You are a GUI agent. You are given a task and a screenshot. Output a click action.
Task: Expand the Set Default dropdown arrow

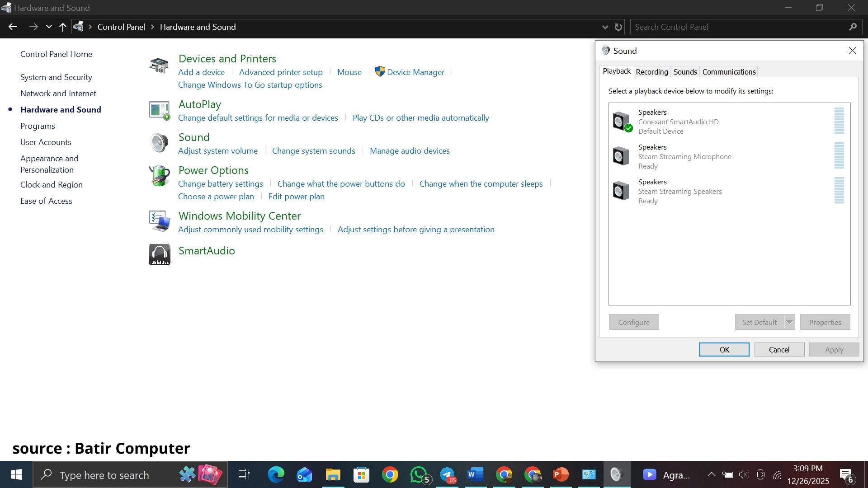click(789, 322)
